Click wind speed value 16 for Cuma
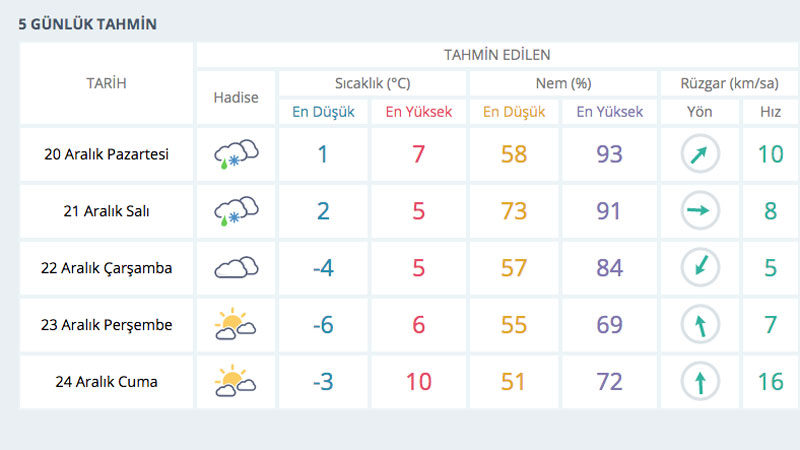The height and width of the screenshot is (450, 800). pos(770,382)
